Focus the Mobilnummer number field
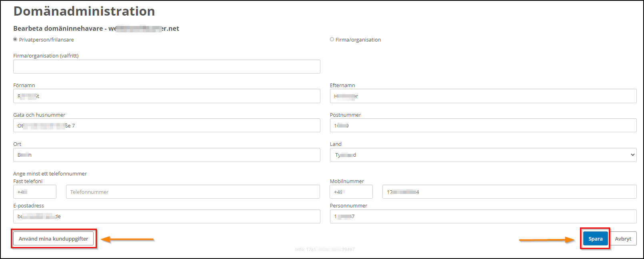The width and height of the screenshot is (644, 259). coord(509,192)
